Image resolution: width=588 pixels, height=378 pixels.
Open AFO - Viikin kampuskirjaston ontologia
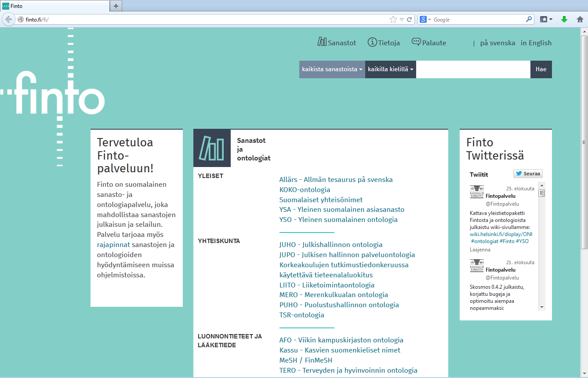coord(341,340)
